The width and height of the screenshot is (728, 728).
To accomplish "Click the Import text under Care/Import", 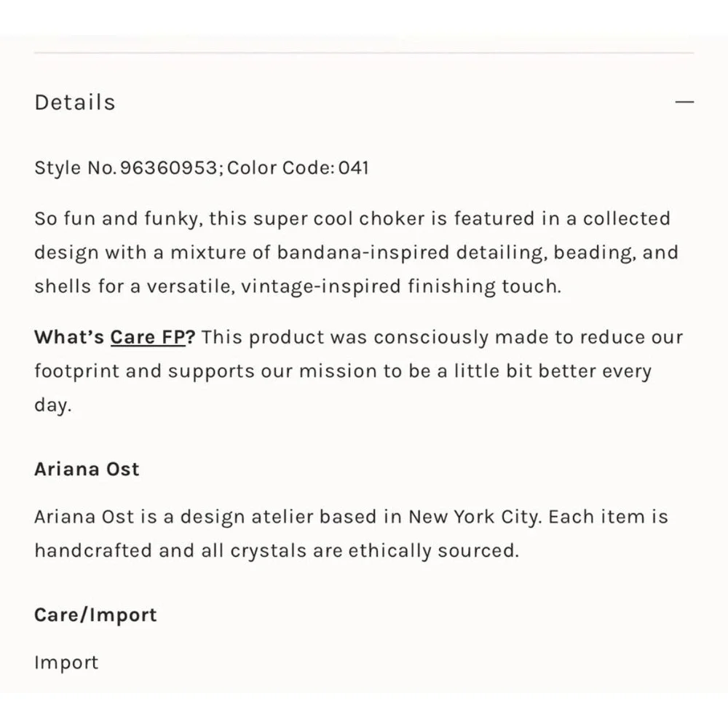I will pyautogui.click(x=66, y=662).
